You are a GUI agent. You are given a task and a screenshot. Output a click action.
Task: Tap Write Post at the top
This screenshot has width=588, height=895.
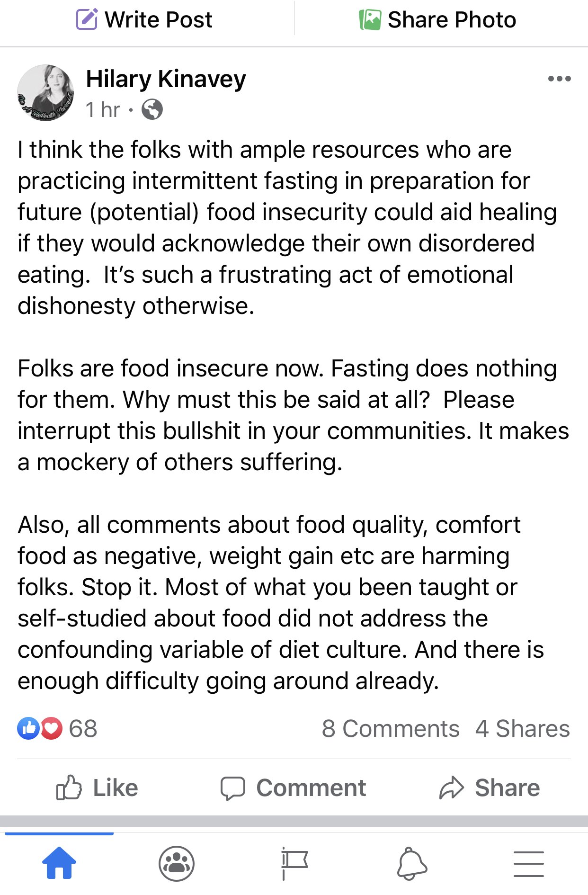pos(144,20)
